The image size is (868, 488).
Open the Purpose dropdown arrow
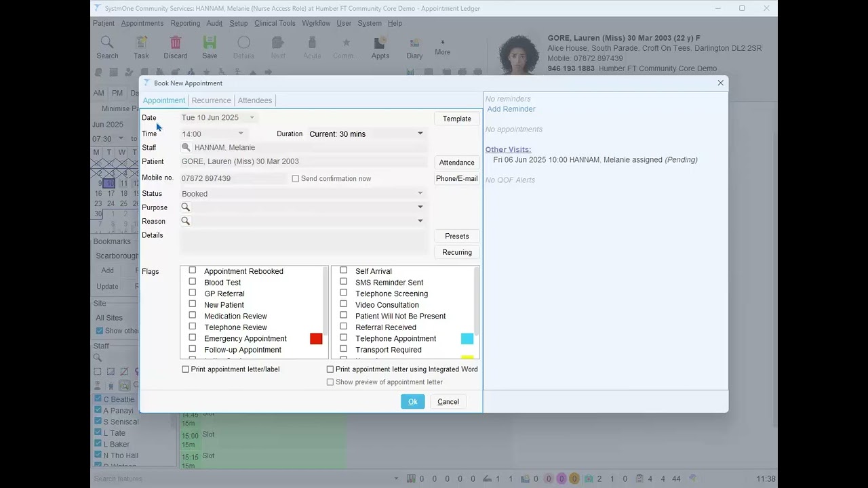point(420,207)
